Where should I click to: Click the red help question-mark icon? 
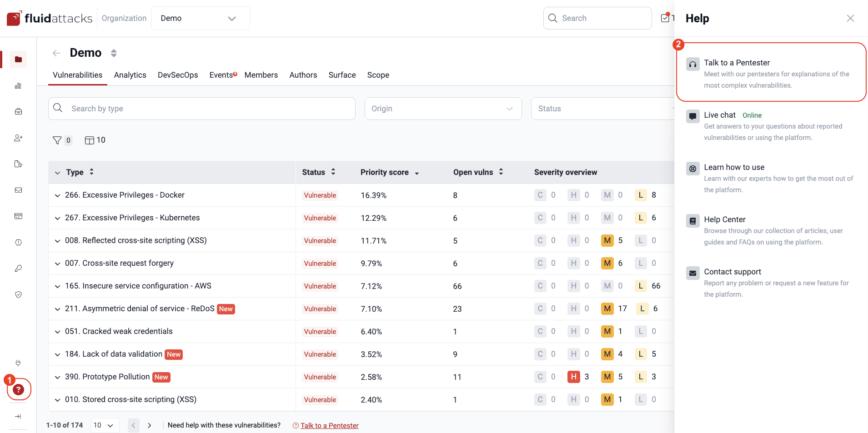[18, 389]
